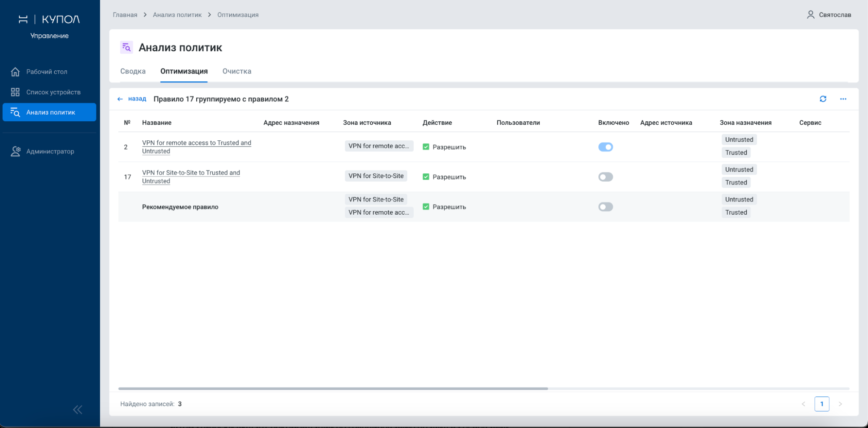The width and height of the screenshot is (868, 428).
Task: Click the Анализ политик page title icon
Action: 126,47
